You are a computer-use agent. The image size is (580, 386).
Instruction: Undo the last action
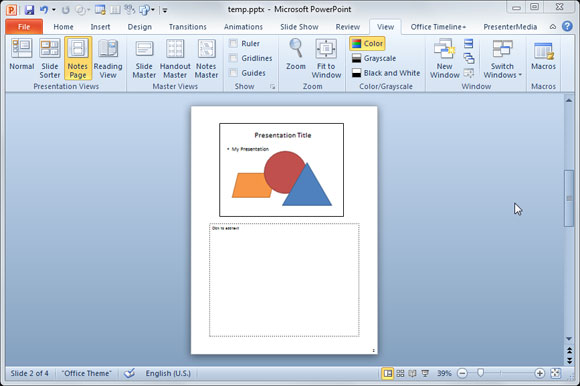(44, 10)
